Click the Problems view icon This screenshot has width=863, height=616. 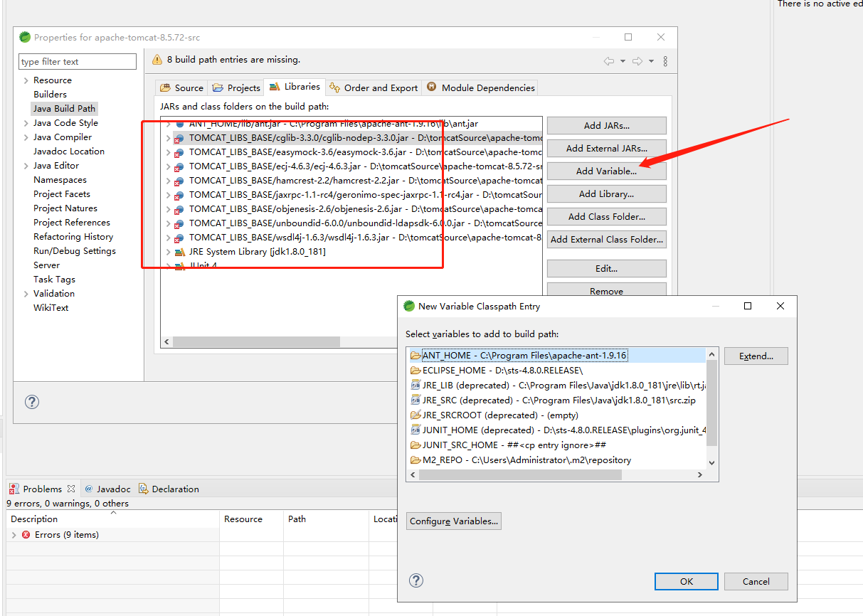click(14, 489)
